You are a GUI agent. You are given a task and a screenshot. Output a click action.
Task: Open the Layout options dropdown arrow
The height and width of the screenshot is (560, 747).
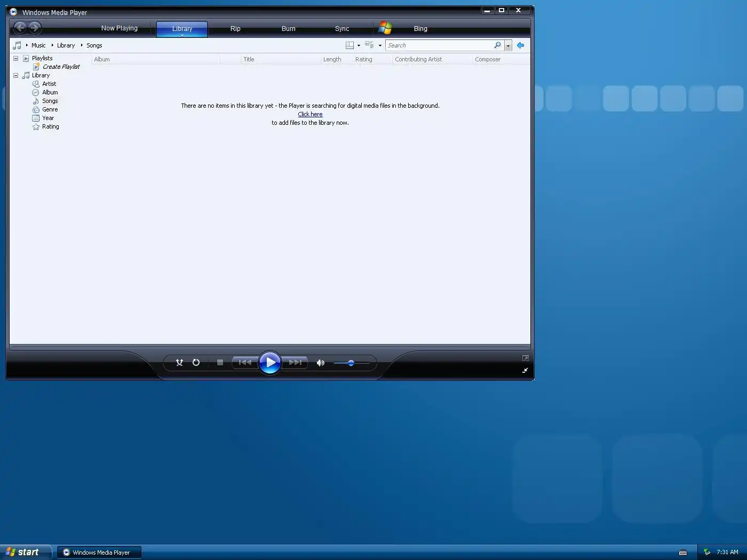359,46
